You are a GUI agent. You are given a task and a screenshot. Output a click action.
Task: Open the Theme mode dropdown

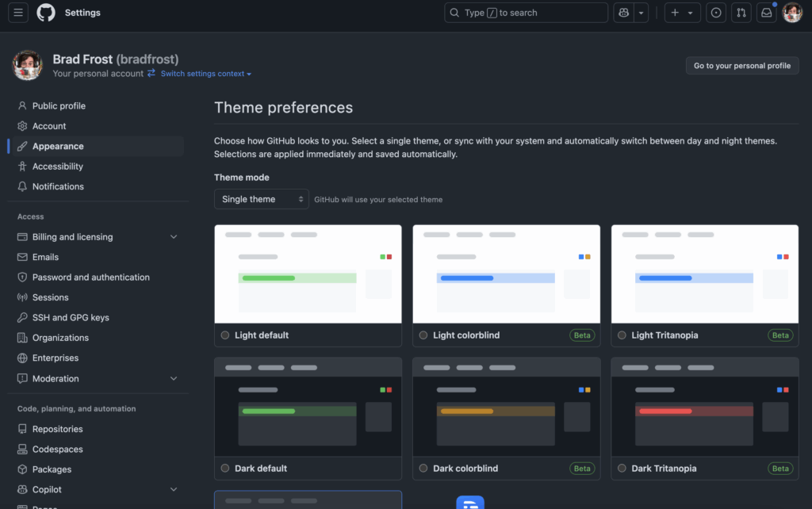pos(261,199)
